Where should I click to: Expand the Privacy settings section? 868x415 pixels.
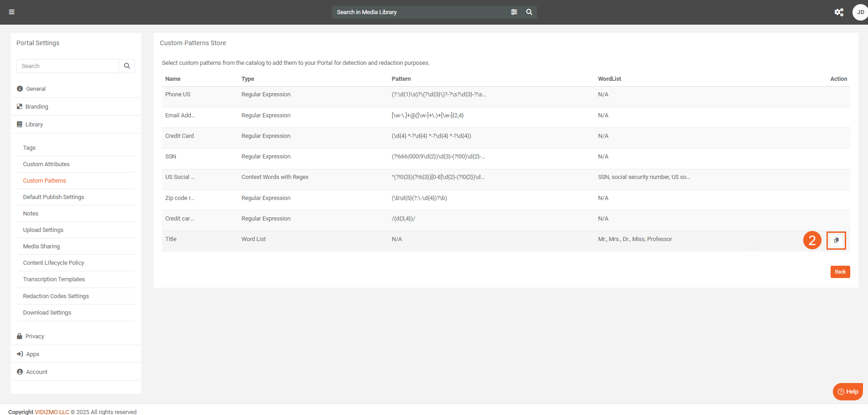click(35, 336)
